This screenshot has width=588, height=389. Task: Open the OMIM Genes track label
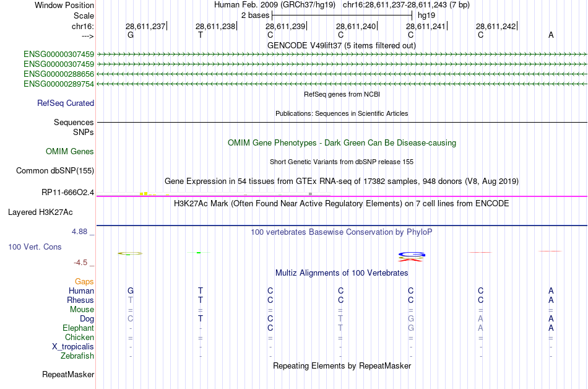point(70,152)
